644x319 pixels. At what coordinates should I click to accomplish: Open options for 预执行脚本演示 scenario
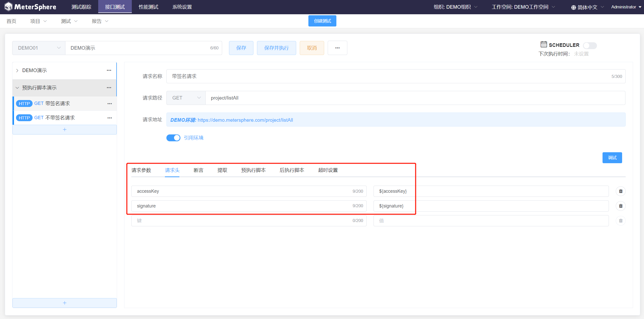(109, 88)
